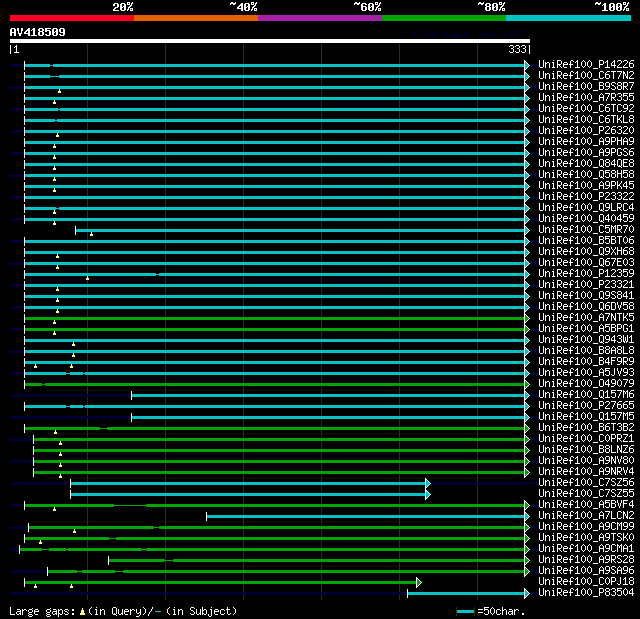Click the red 20% identity legend segment
640x619 pixels.
coord(71,17)
